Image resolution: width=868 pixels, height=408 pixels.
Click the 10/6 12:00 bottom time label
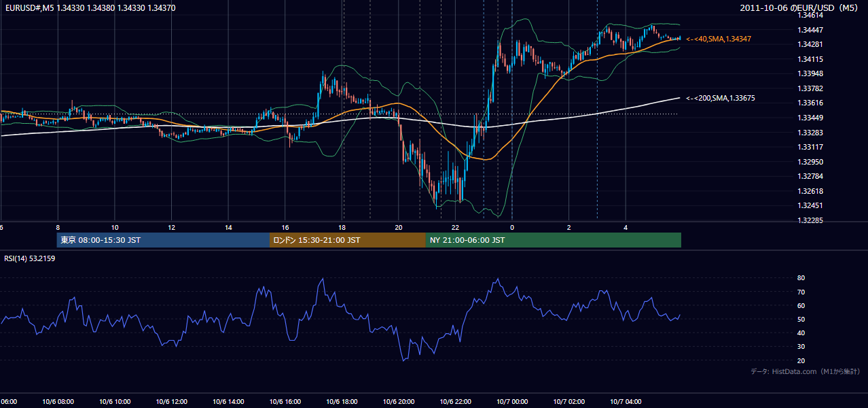(172, 402)
